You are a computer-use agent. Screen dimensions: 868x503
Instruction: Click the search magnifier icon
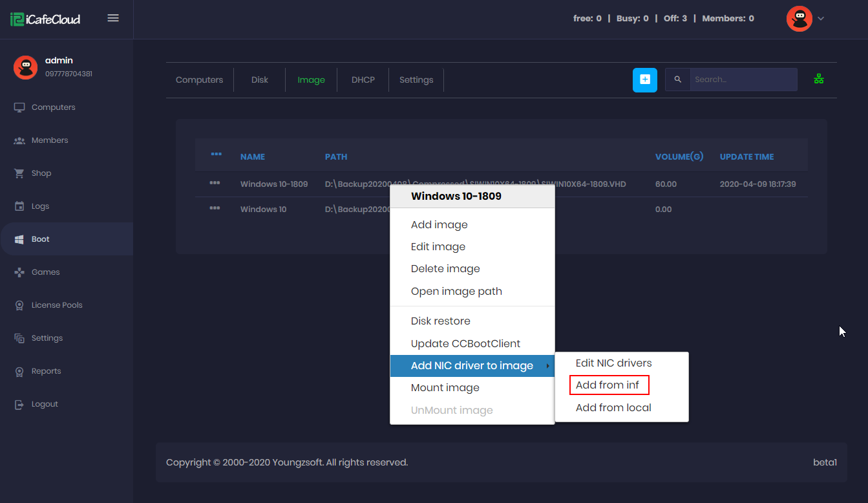pyautogui.click(x=677, y=79)
